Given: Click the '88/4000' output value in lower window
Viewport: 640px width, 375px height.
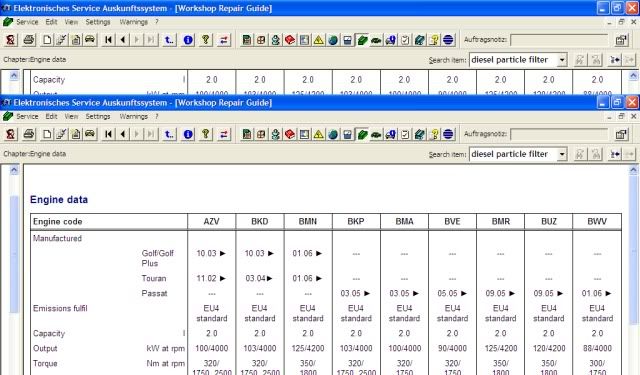Looking at the screenshot, I should [x=597, y=348].
